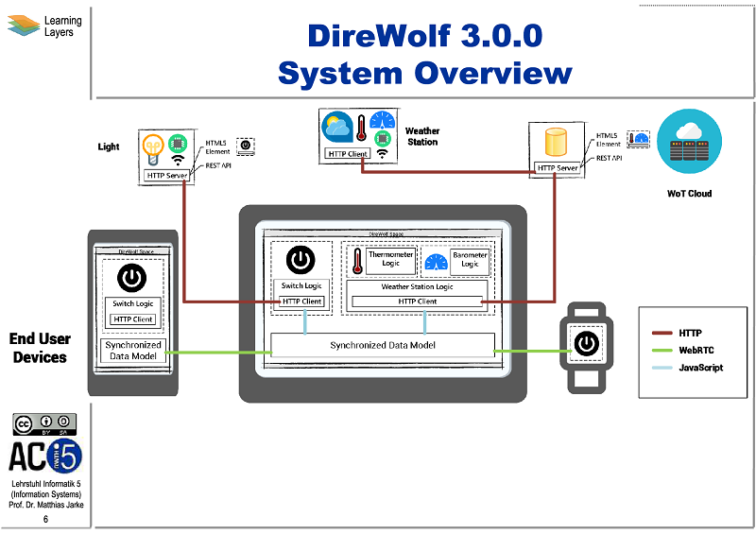Click the Learning Layers logo
The width and height of the screenshot is (756, 534).
coord(44,26)
